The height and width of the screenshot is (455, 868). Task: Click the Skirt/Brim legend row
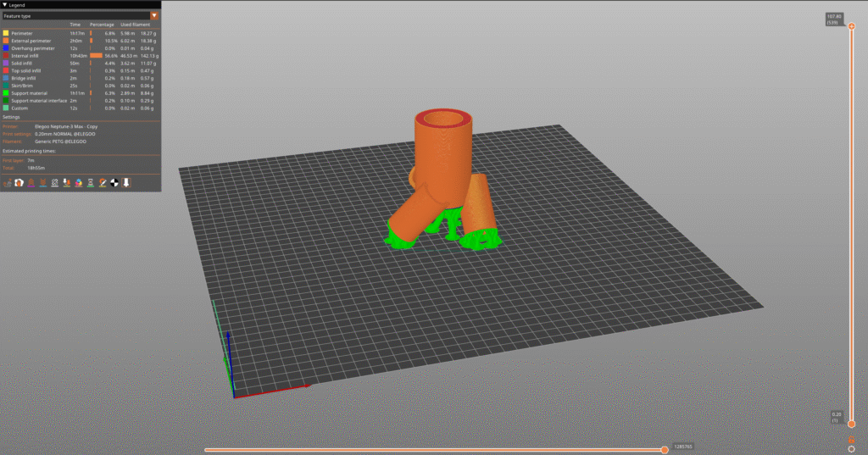point(24,86)
